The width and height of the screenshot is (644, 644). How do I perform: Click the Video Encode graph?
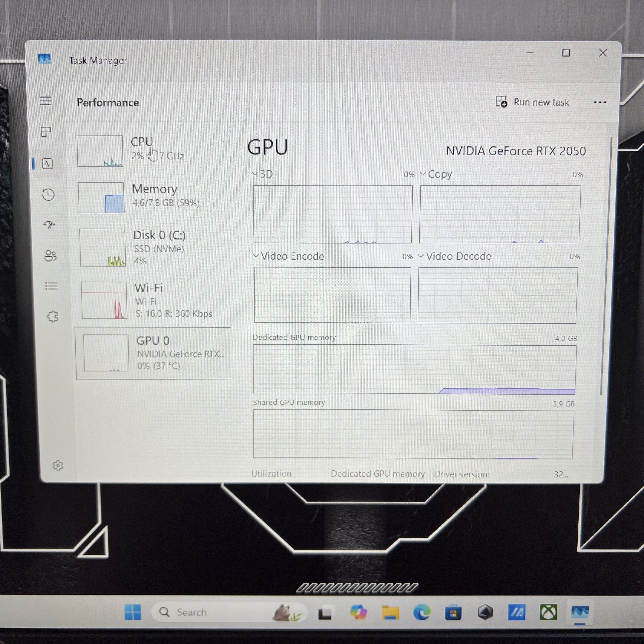(332, 295)
